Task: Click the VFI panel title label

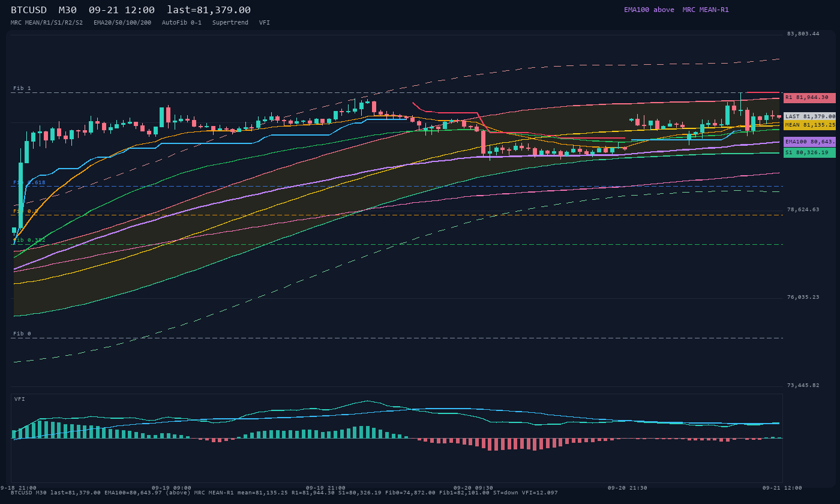Action: tap(20, 399)
